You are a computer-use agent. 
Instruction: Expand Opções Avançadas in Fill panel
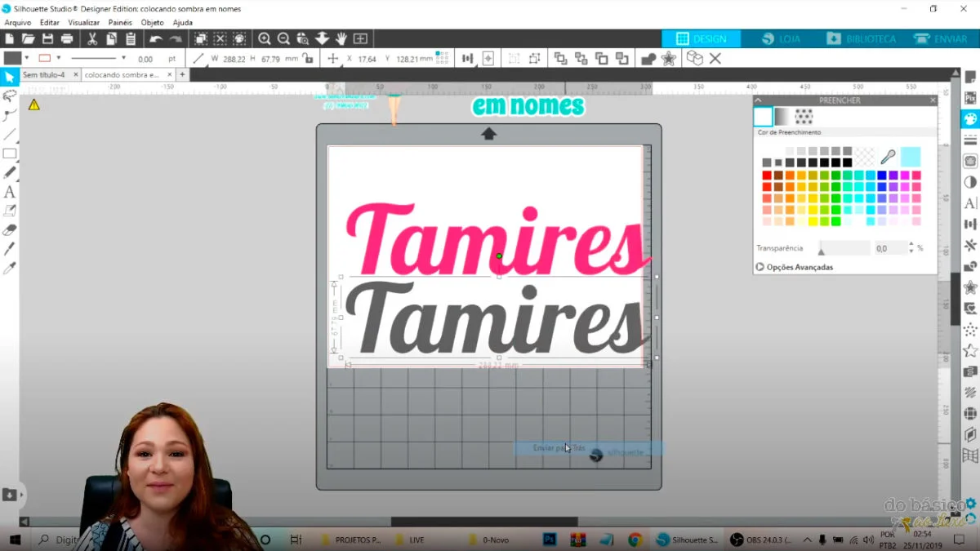pos(795,267)
